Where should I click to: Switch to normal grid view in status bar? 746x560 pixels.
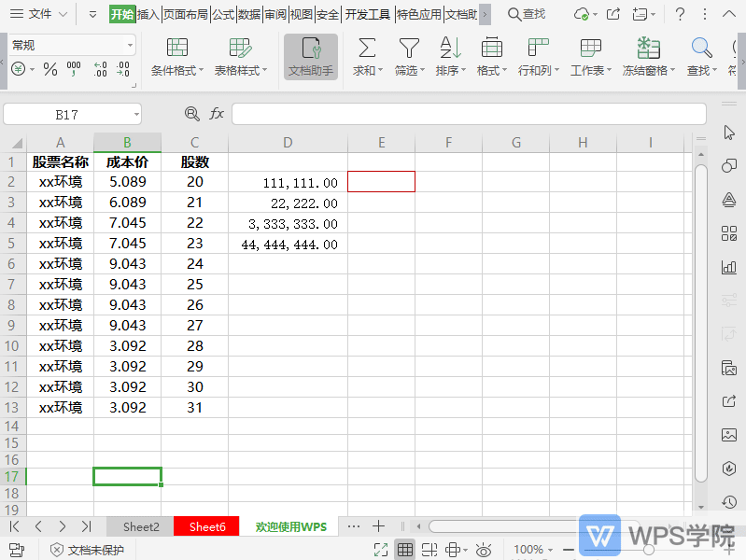(405, 550)
